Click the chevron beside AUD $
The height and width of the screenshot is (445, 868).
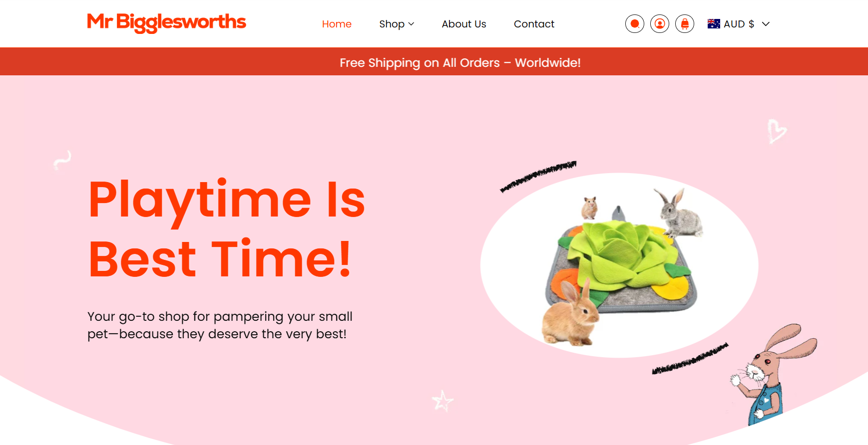click(x=766, y=24)
